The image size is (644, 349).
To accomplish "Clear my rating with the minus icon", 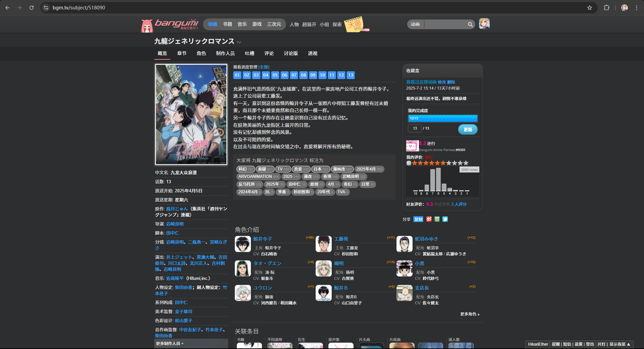I will click(x=409, y=163).
